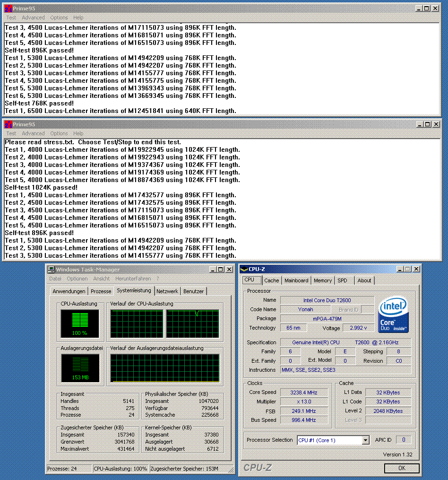Open Help menu in top Prime95 window
The width and height of the screenshot is (448, 480).
click(x=78, y=17)
